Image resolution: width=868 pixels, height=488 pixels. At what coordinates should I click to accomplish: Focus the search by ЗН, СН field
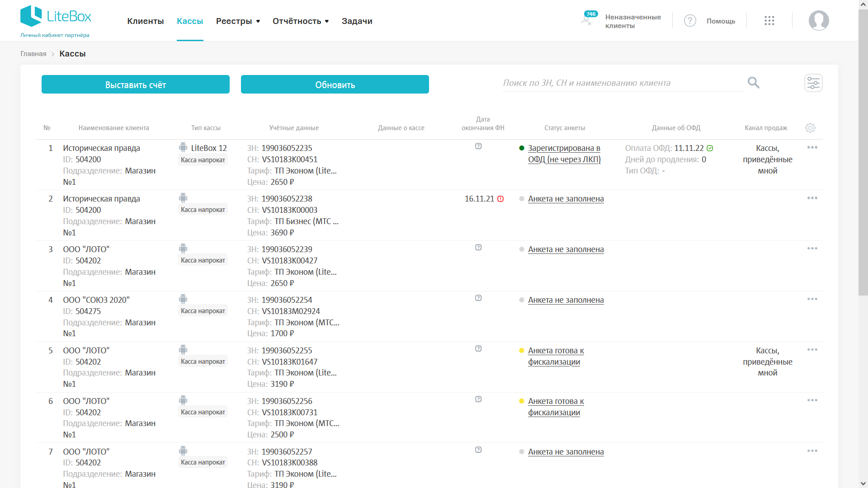(623, 83)
